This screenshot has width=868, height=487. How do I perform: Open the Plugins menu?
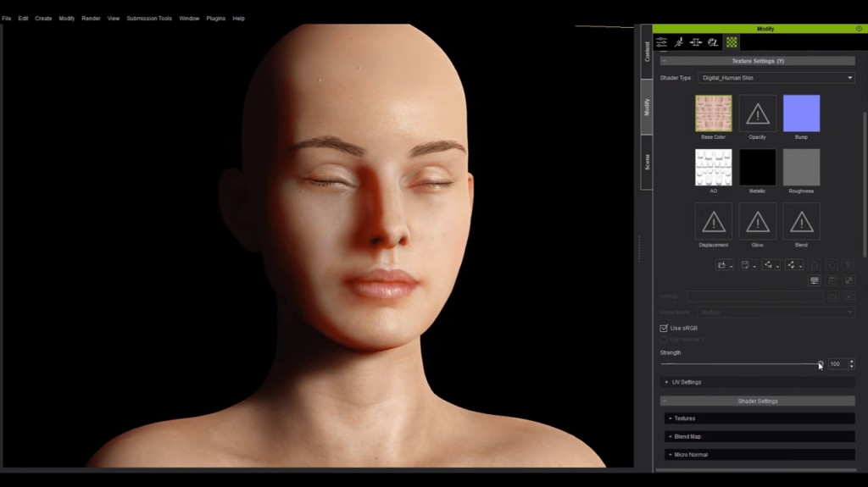point(215,18)
